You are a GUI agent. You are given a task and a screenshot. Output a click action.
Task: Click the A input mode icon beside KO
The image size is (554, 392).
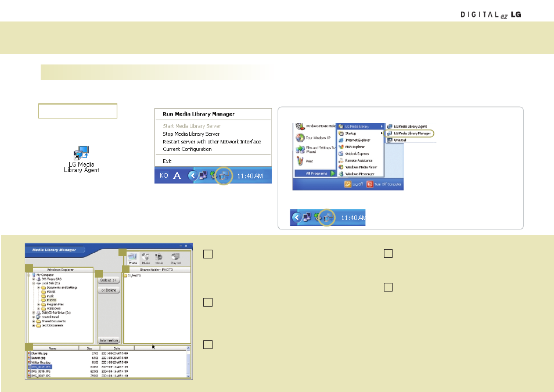click(x=177, y=175)
